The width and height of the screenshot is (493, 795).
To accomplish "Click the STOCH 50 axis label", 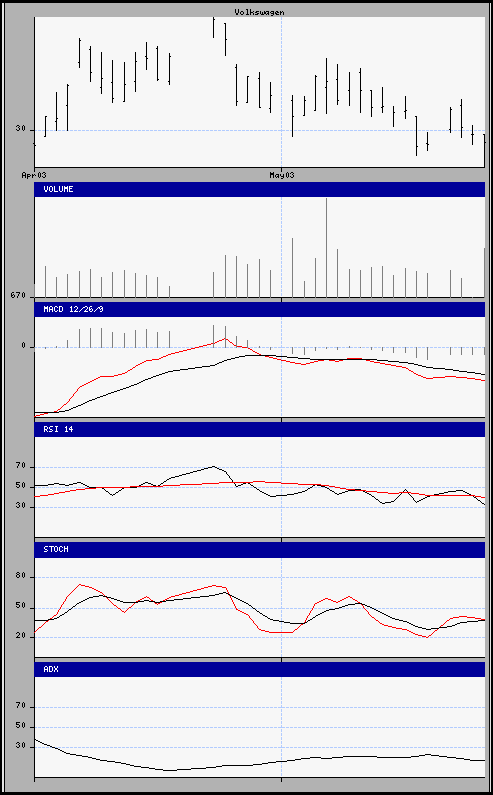I will coord(21,607).
